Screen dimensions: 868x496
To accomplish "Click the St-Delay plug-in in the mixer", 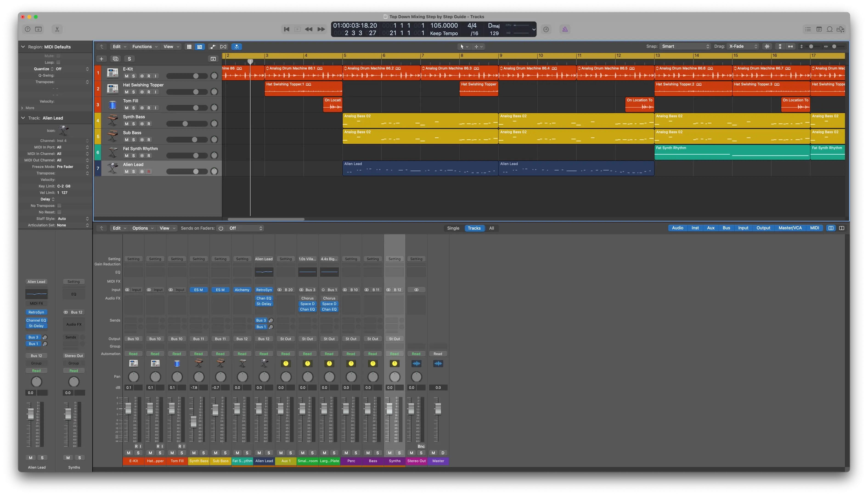I will [x=264, y=304].
